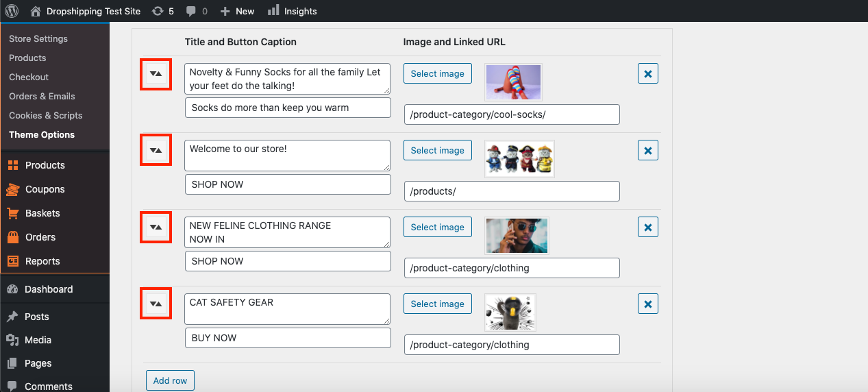The image size is (868, 392).
Task: Open Store Settings submenu item
Action: pos(38,38)
